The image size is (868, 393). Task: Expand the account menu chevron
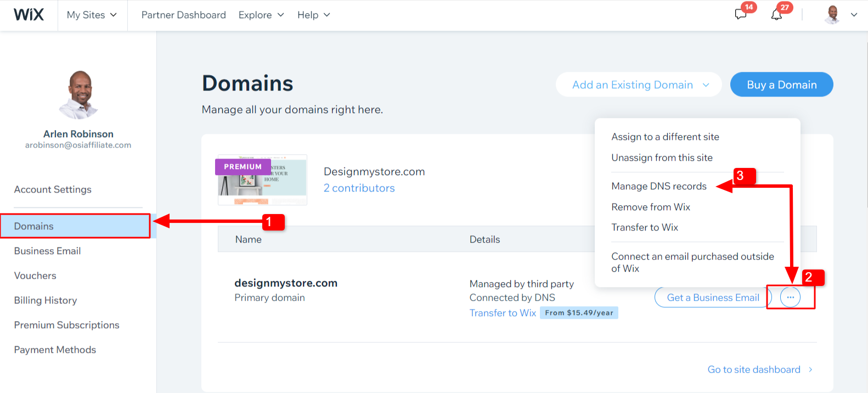(854, 15)
